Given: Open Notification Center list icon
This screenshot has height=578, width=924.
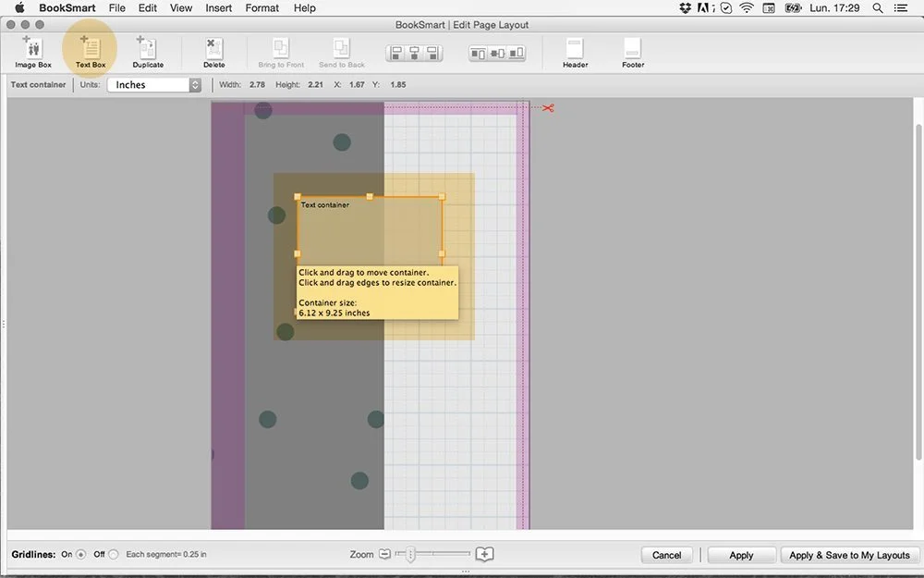Looking at the screenshot, I should (x=900, y=7).
